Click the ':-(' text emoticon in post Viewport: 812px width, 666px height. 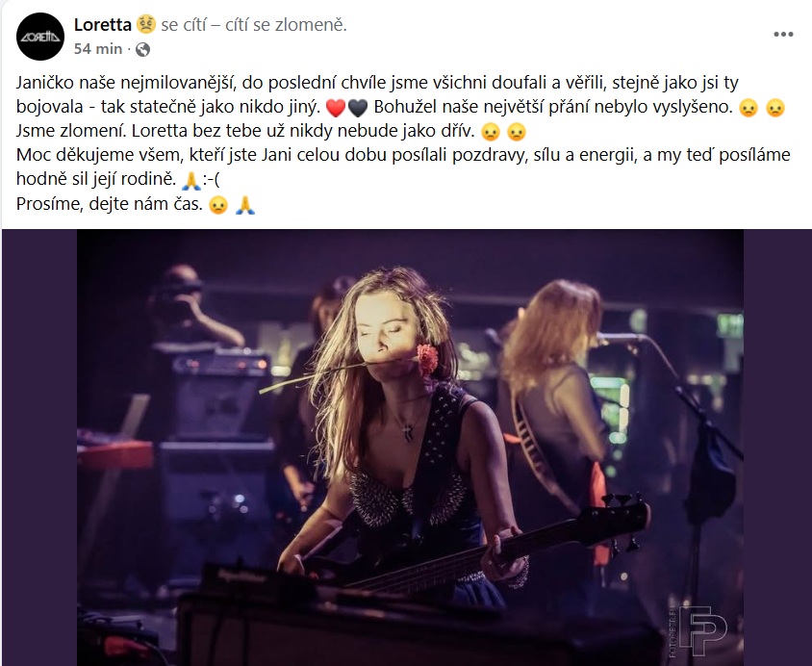[x=211, y=179]
